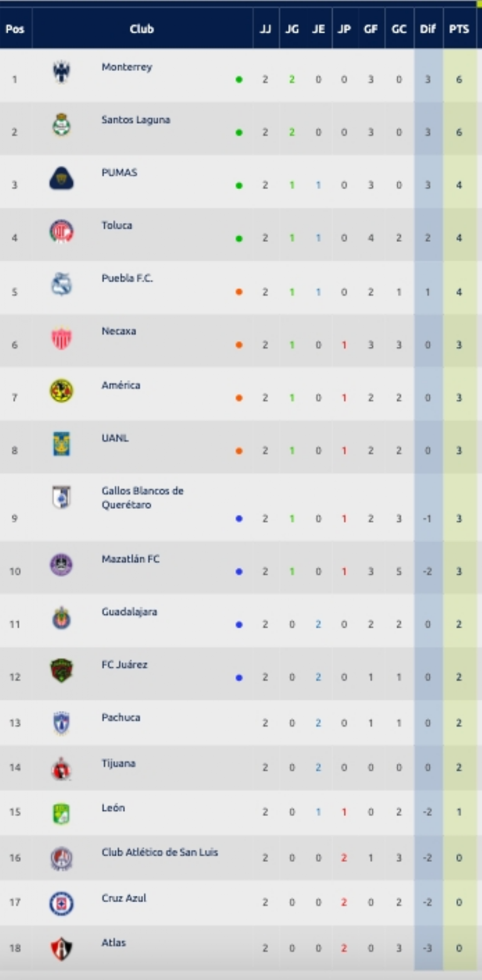This screenshot has width=482, height=980.
Task: Open the Puebla F.C. club link
Action: [127, 278]
